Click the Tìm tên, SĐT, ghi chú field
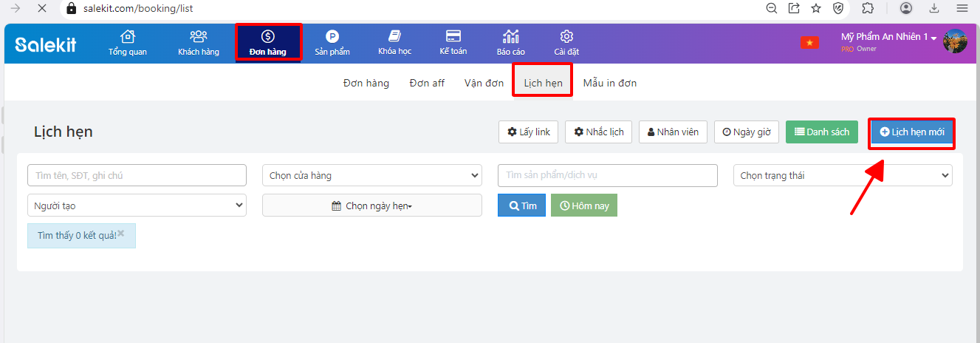 (x=137, y=175)
